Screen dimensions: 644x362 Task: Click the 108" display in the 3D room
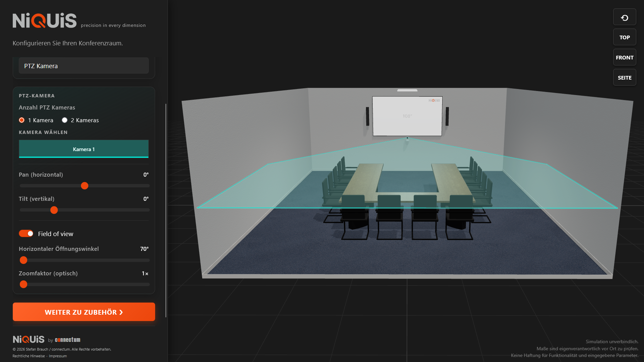point(407,116)
